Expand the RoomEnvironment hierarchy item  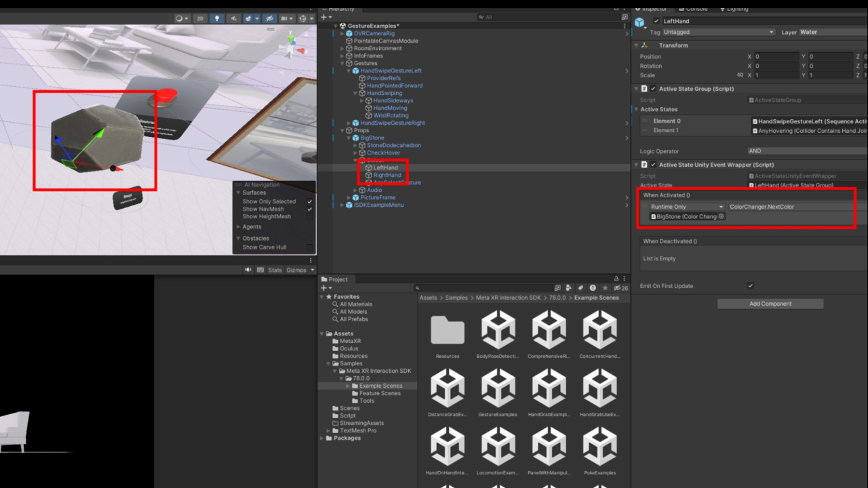[x=342, y=48]
